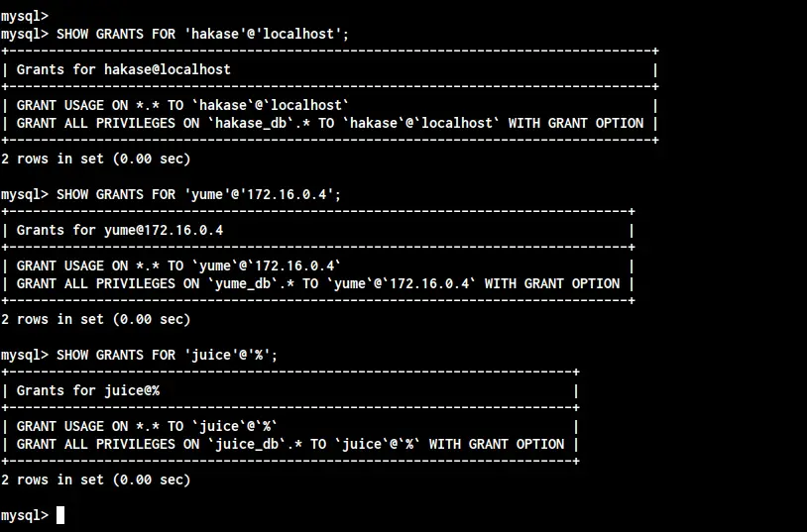Click the first '2 rows in set' message
The width and height of the screenshot is (807, 532).
click(x=96, y=159)
